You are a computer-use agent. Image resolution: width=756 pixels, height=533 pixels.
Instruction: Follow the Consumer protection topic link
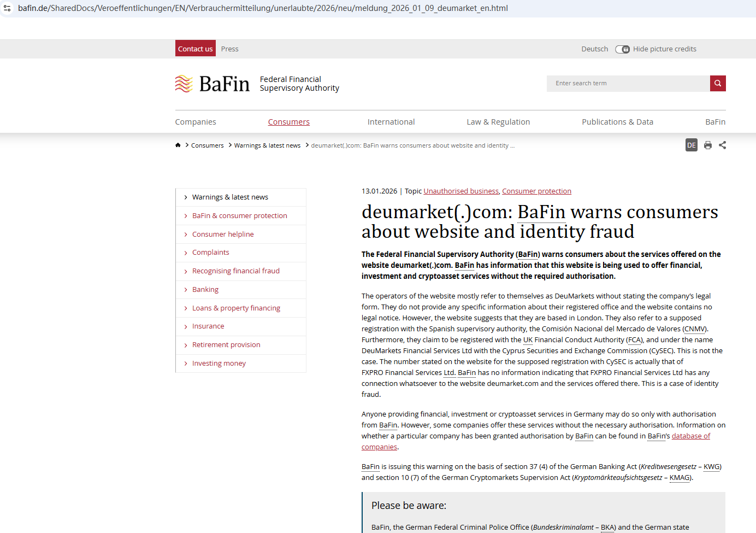pos(536,191)
